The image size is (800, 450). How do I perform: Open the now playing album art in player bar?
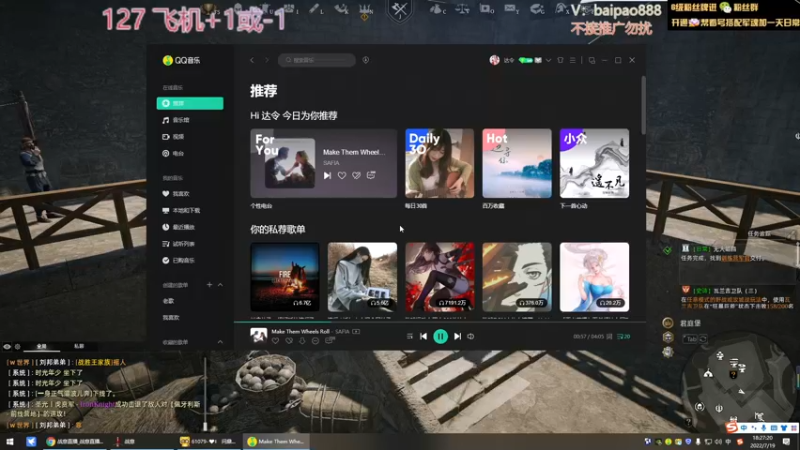point(259,336)
